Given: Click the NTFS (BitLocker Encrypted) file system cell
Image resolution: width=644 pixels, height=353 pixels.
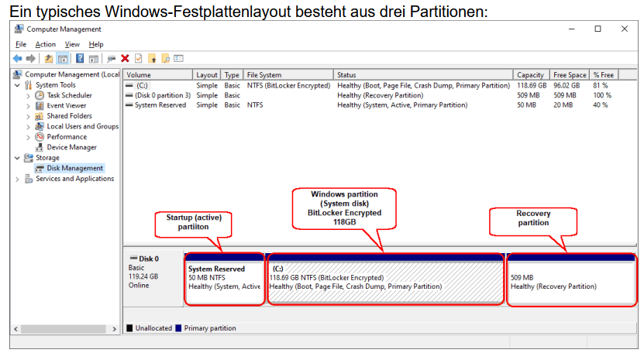Looking at the screenshot, I should [288, 85].
